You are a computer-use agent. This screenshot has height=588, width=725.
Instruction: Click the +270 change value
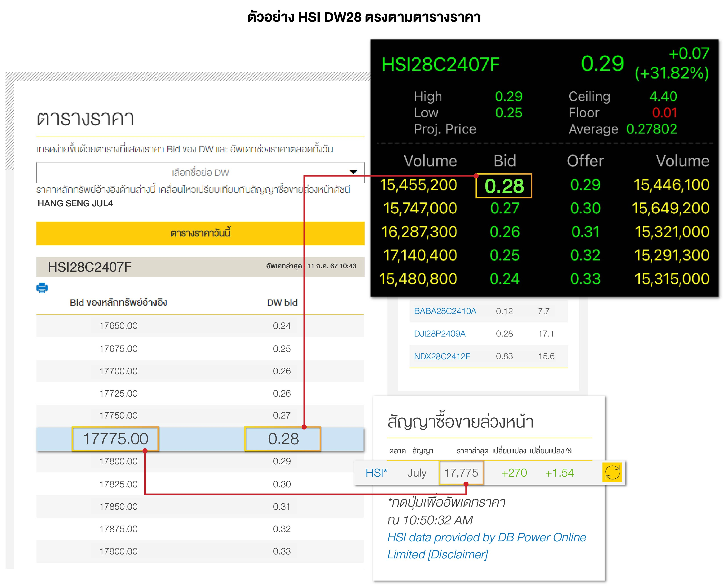point(514,472)
